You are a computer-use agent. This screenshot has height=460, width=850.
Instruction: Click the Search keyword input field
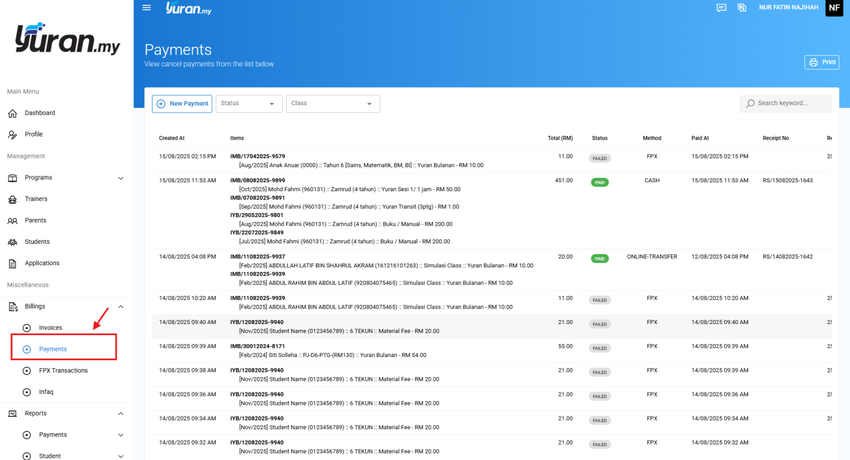[785, 103]
